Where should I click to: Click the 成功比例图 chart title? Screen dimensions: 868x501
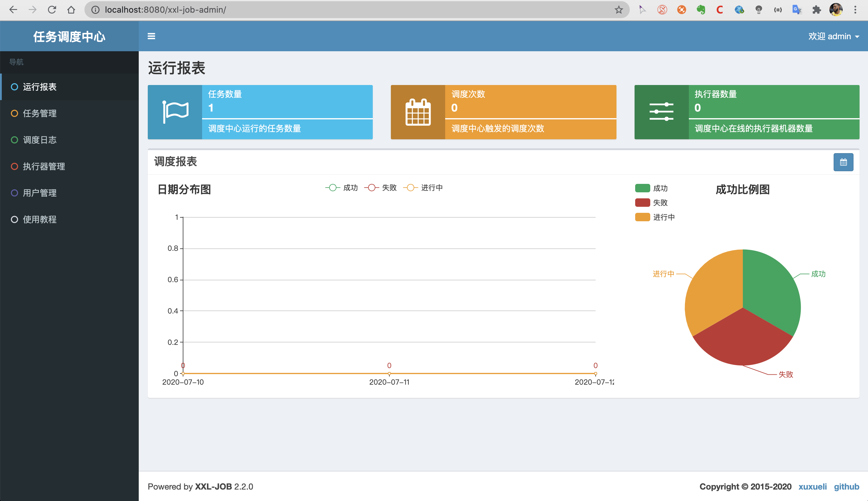743,189
